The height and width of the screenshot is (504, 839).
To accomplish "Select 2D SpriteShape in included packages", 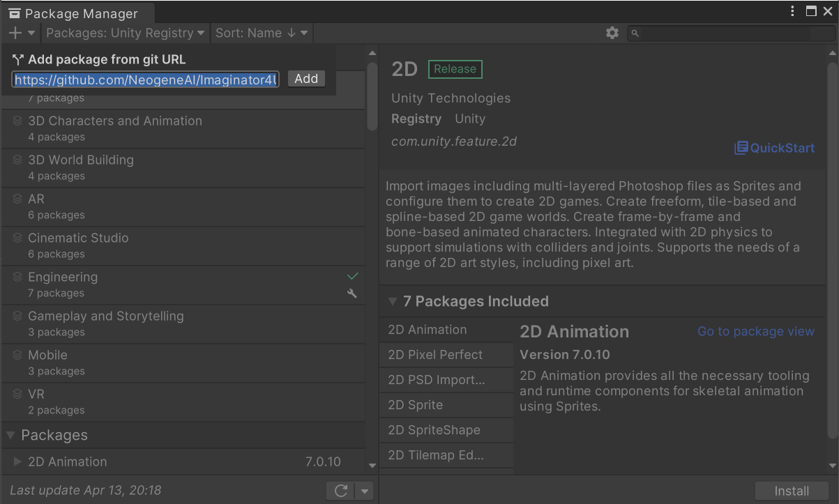I will pos(446,430).
